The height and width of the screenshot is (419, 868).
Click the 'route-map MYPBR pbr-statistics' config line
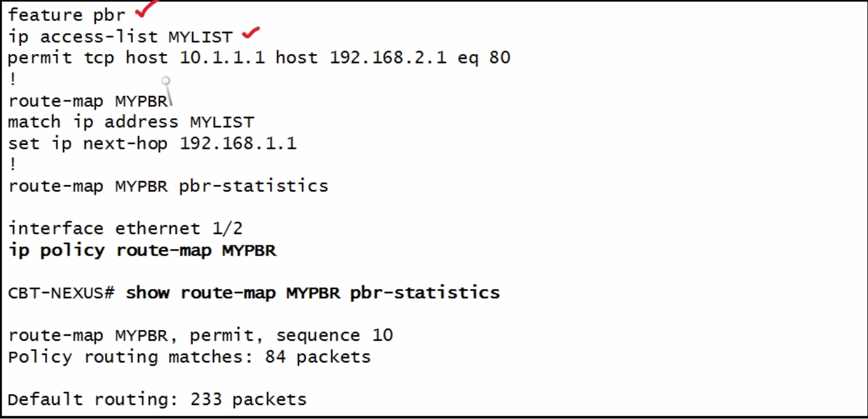(x=168, y=186)
